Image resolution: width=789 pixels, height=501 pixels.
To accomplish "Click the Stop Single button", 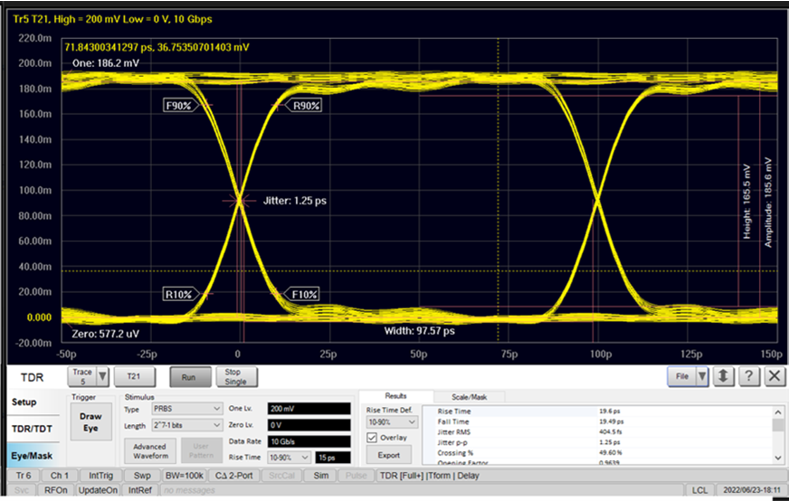I will [x=236, y=376].
